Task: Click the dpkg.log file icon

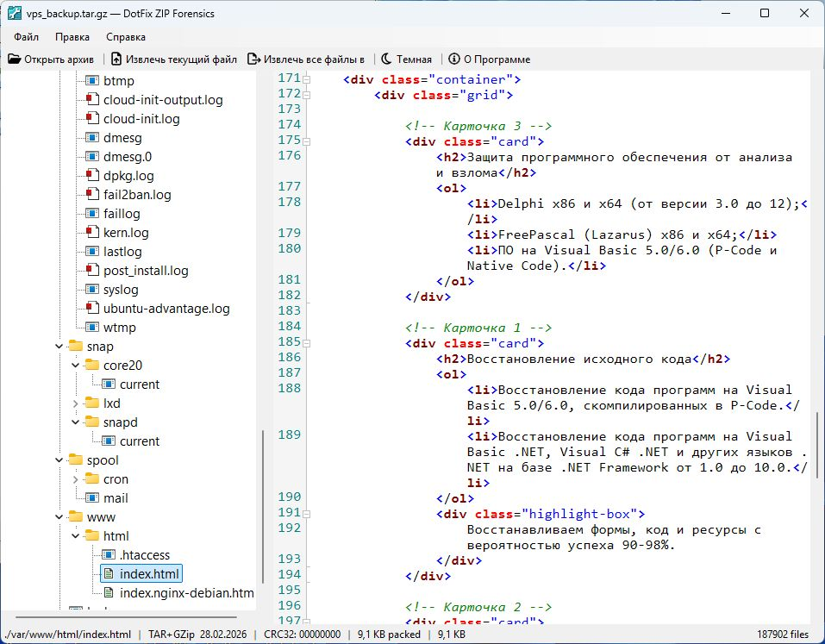Action: tap(92, 175)
